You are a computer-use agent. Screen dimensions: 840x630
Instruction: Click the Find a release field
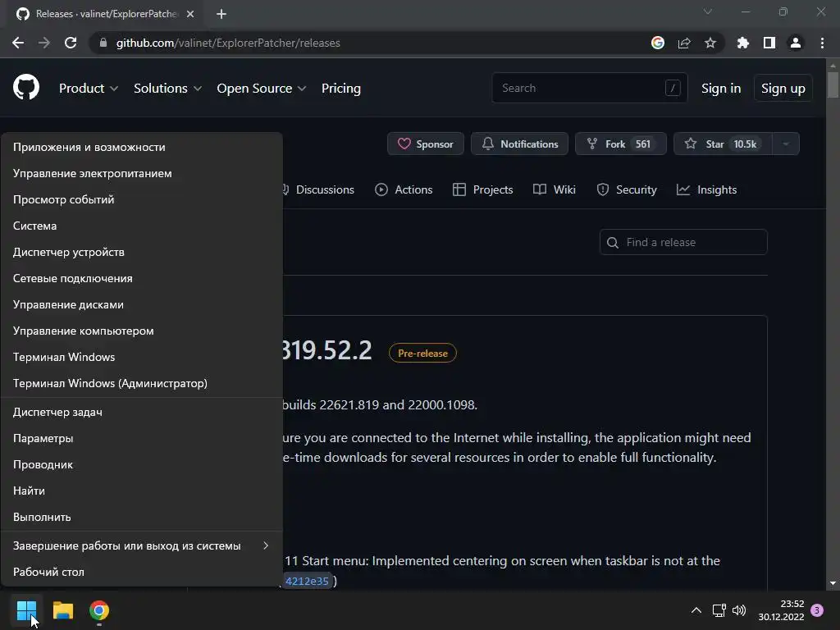click(x=683, y=242)
